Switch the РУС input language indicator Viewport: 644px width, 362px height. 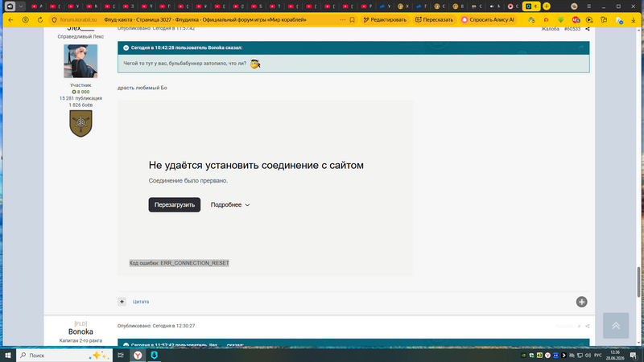click(597, 356)
